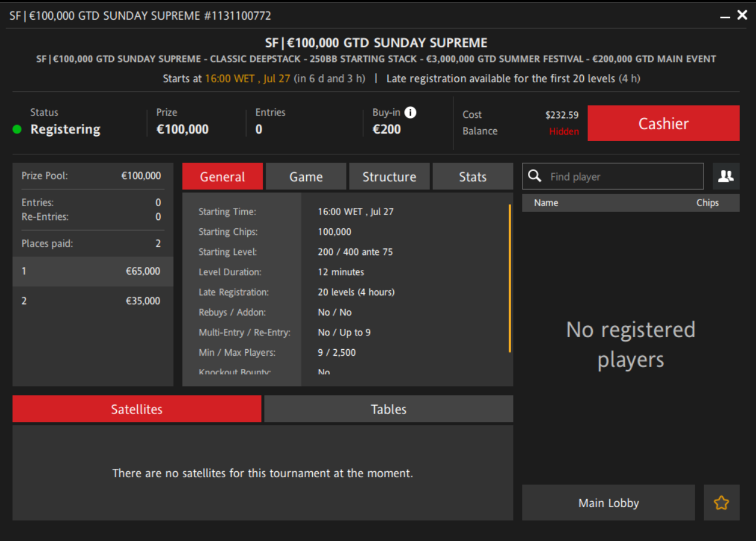Click the player group icon button
The height and width of the screenshot is (541, 756).
(726, 176)
